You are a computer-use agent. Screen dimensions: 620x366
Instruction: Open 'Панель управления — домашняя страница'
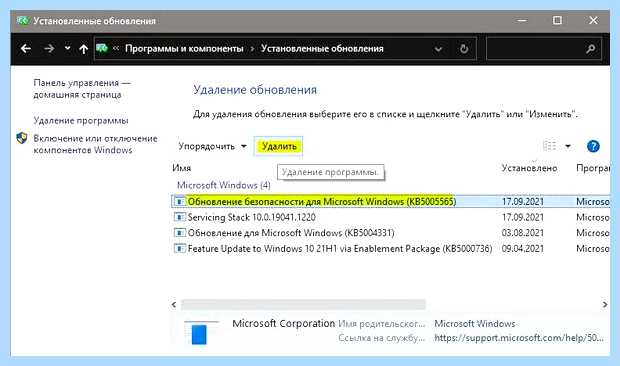point(82,89)
